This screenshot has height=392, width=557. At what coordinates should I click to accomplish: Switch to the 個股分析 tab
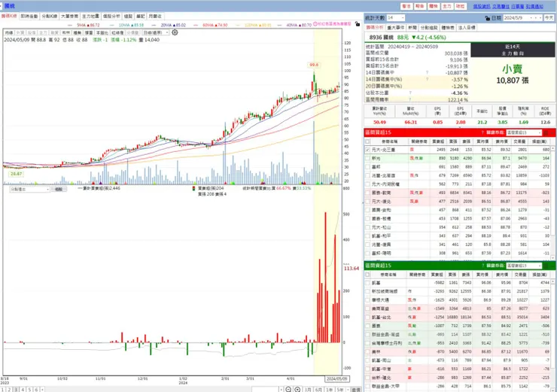point(111,17)
